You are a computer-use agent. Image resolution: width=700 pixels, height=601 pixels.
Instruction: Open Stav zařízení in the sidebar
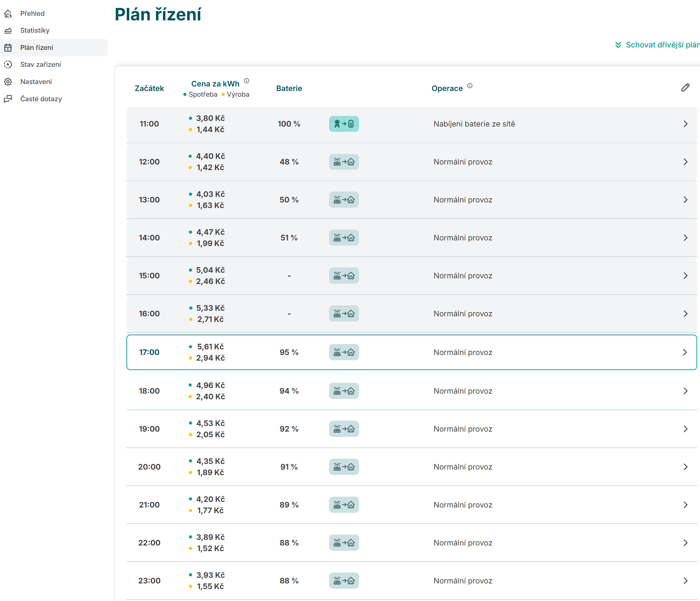[x=40, y=64]
